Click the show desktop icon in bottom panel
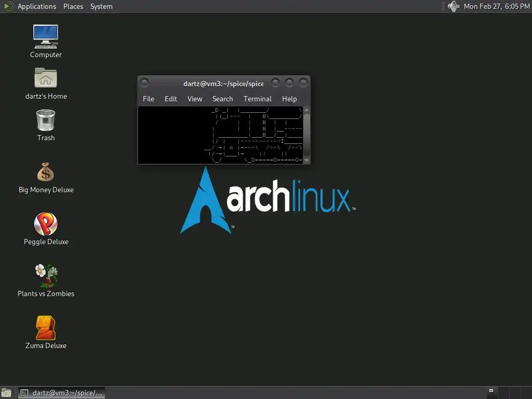Screen dimensions: 532x399 [6, 393]
